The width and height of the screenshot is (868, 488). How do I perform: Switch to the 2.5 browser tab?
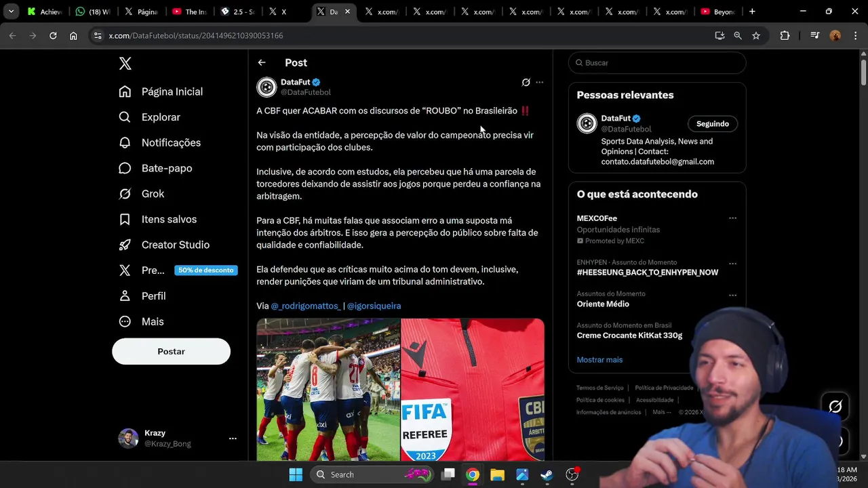237,12
